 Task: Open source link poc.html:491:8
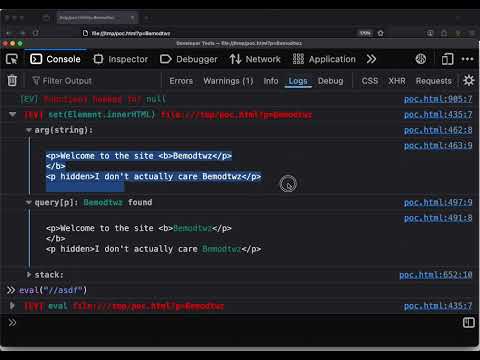pyautogui.click(x=438, y=218)
